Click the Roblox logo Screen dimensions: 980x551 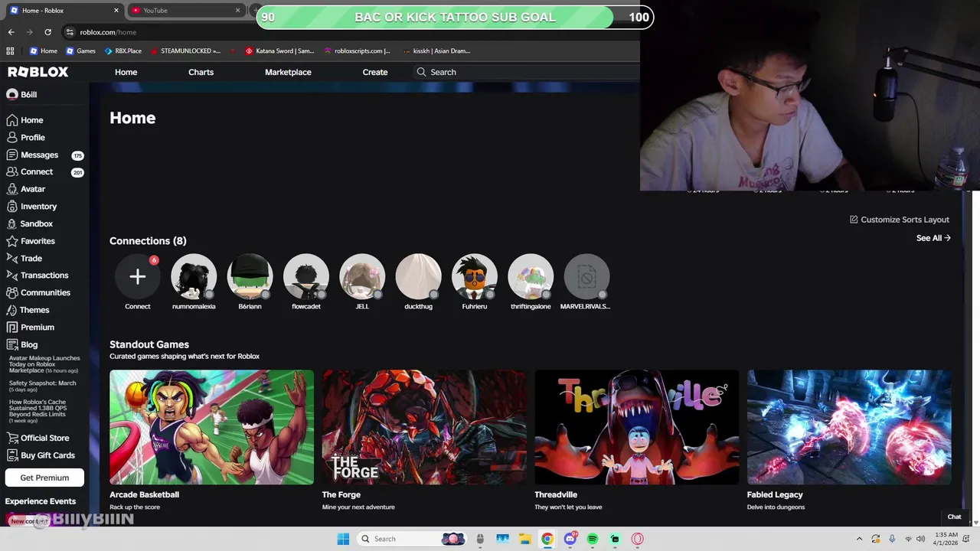coord(38,72)
